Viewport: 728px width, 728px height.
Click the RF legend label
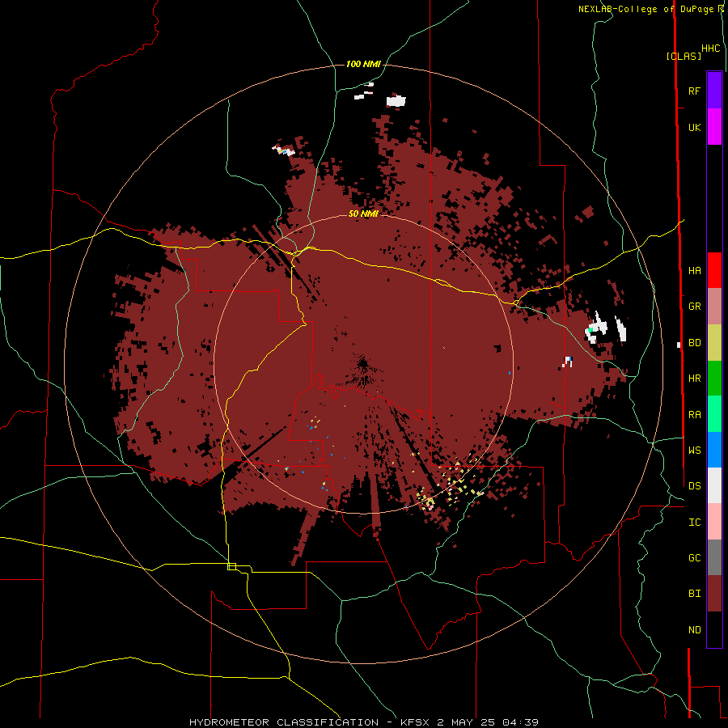point(694,91)
